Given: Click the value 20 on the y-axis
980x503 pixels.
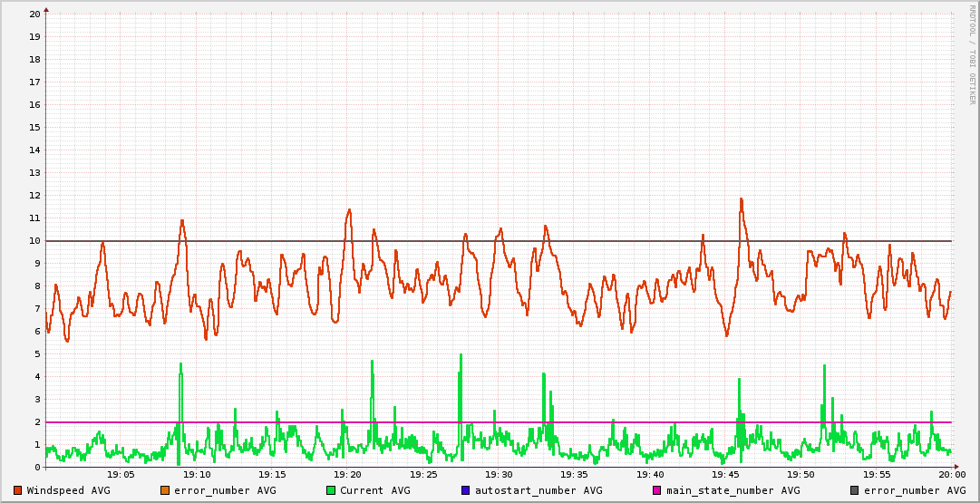Looking at the screenshot, I should pos(34,15).
